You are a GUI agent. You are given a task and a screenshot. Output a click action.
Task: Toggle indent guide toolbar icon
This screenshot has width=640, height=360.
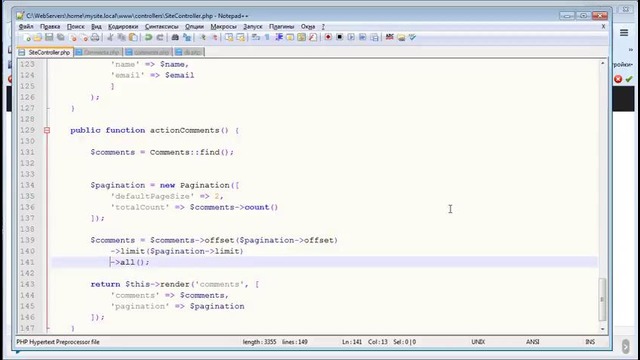pos(279,38)
